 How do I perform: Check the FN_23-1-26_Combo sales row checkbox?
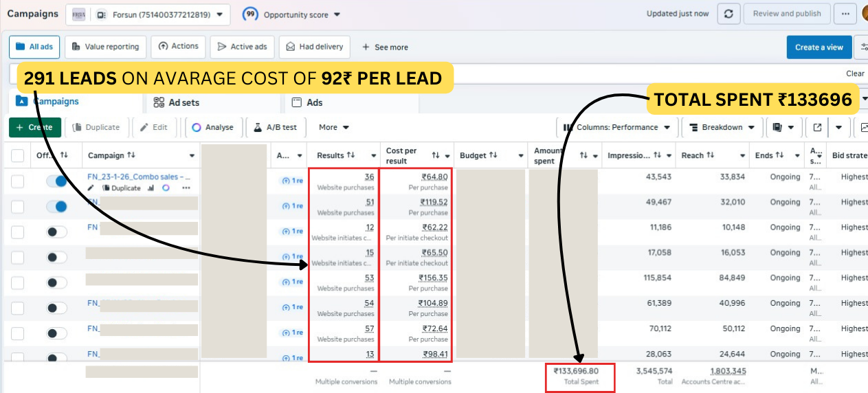[18, 181]
